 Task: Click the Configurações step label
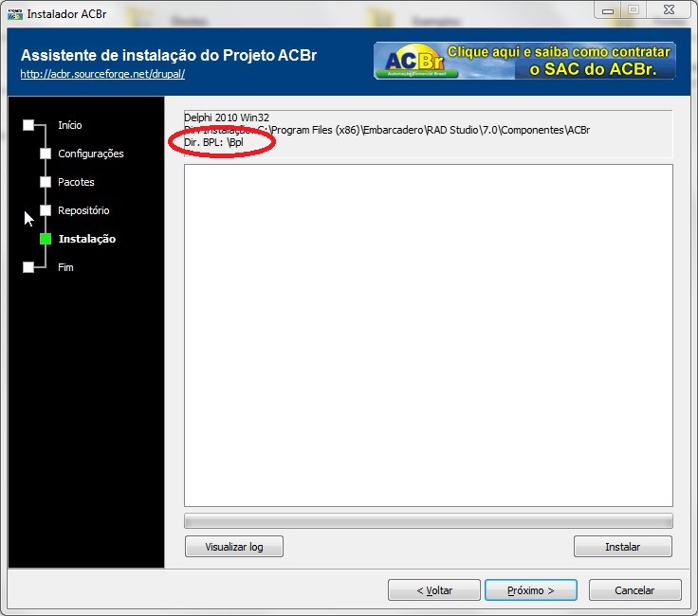[91, 154]
